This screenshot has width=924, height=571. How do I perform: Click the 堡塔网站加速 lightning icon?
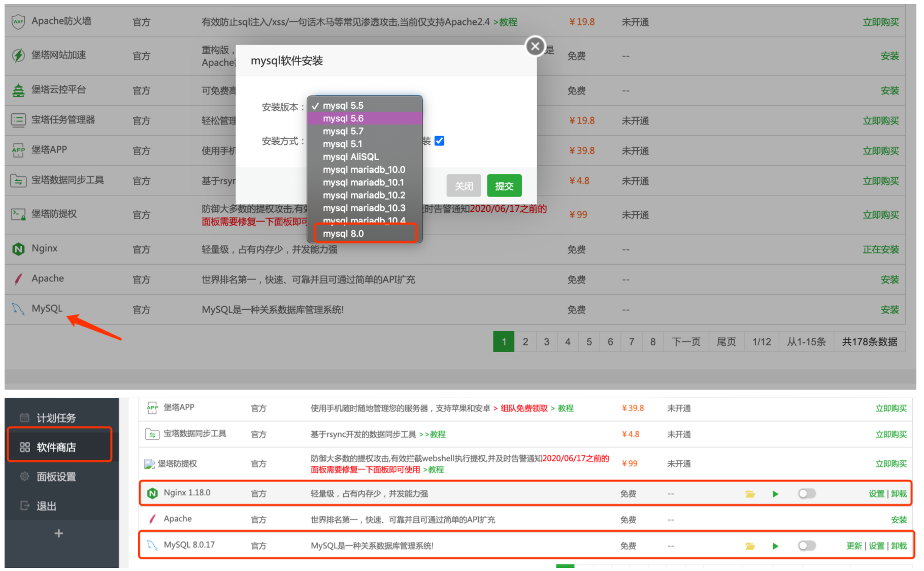click(x=18, y=55)
